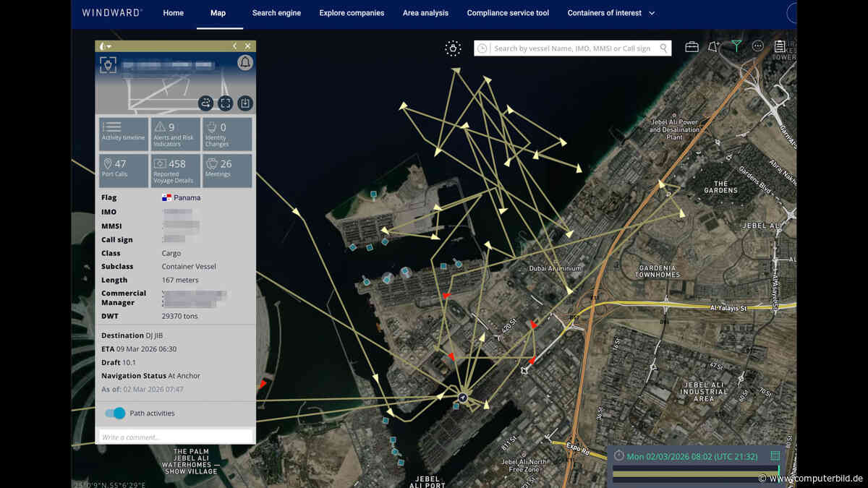The width and height of the screenshot is (868, 488).
Task: Click the route path round icon
Action: (205, 103)
